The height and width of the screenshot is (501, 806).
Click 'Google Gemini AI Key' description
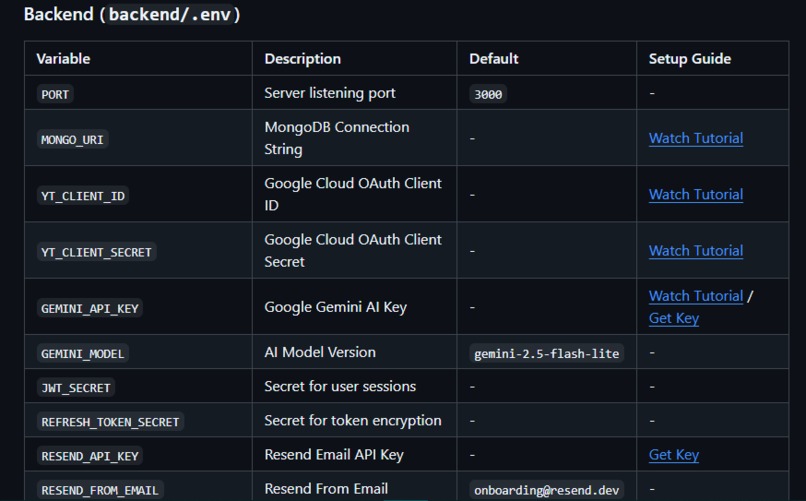pos(335,307)
